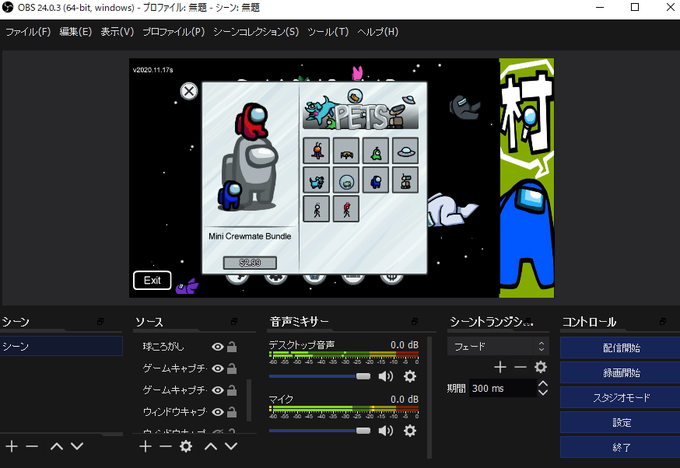
Task: Pop out the コントロール dock panel
Action: coord(663,321)
